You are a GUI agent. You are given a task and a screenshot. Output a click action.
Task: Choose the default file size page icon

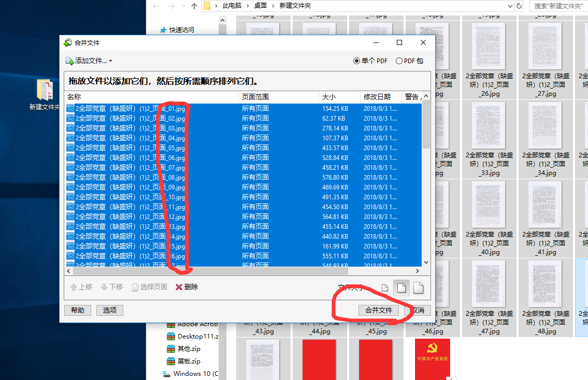click(401, 288)
